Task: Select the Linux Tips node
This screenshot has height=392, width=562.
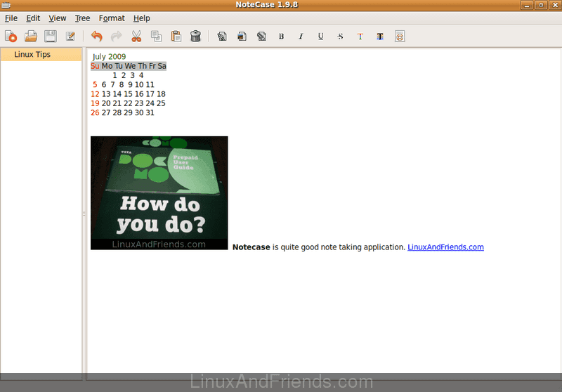Action: pos(32,55)
